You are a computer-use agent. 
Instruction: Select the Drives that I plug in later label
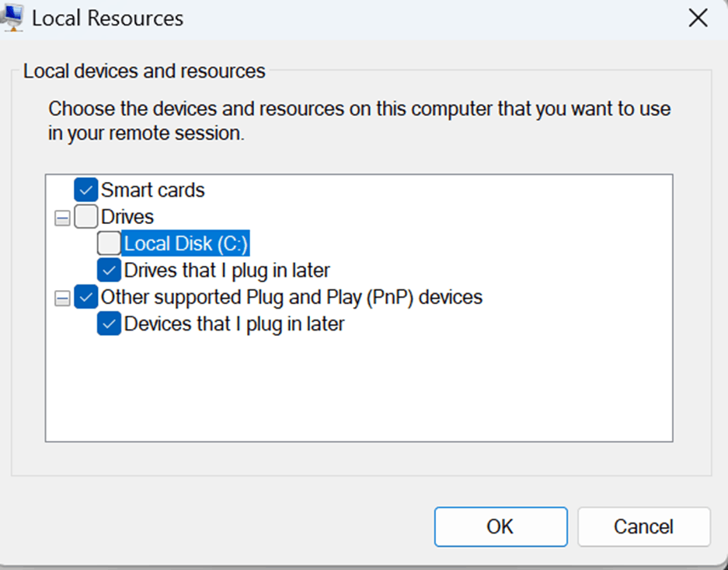coord(227,271)
